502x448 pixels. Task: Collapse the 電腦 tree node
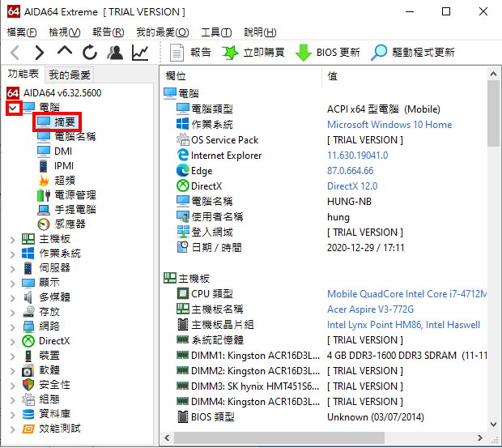coord(13,108)
